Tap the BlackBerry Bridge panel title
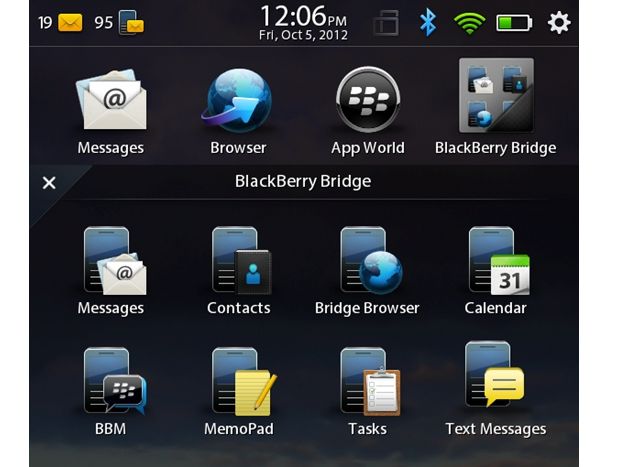Image resolution: width=635 pixels, height=467 pixels. click(x=303, y=181)
